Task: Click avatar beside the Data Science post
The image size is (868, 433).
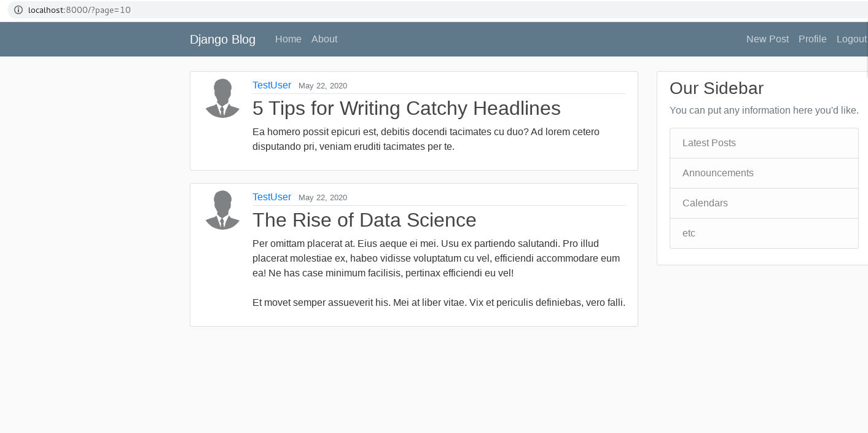Action: (222, 210)
